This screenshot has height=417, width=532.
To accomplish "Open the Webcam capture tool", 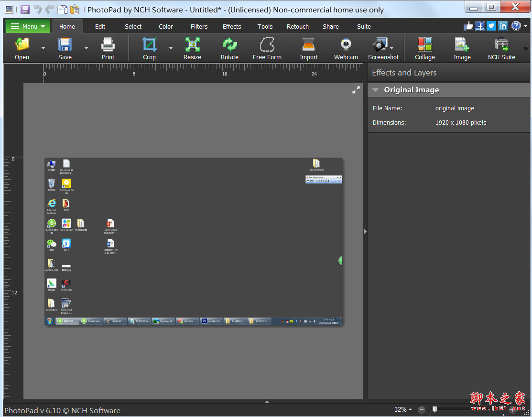I will click(346, 44).
